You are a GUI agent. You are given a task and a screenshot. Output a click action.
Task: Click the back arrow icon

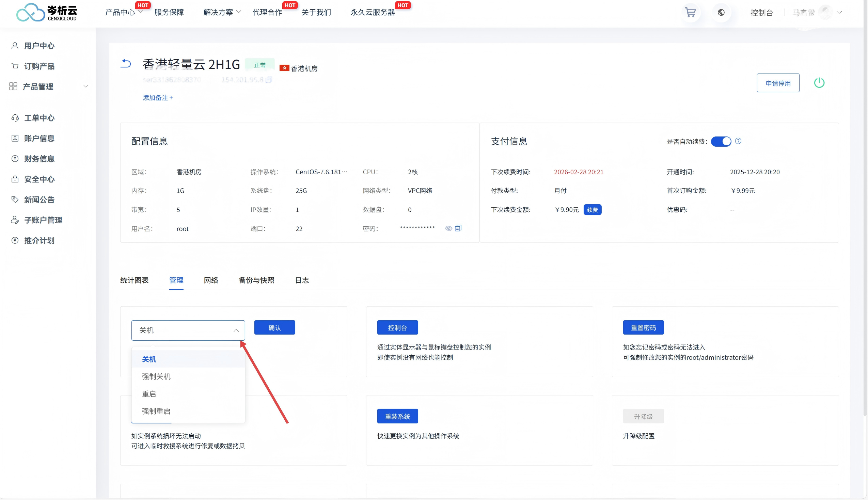click(126, 64)
